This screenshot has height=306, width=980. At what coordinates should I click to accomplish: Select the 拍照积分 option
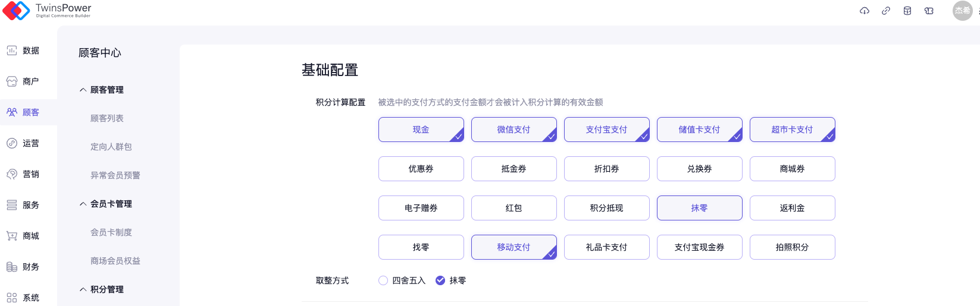tap(792, 247)
